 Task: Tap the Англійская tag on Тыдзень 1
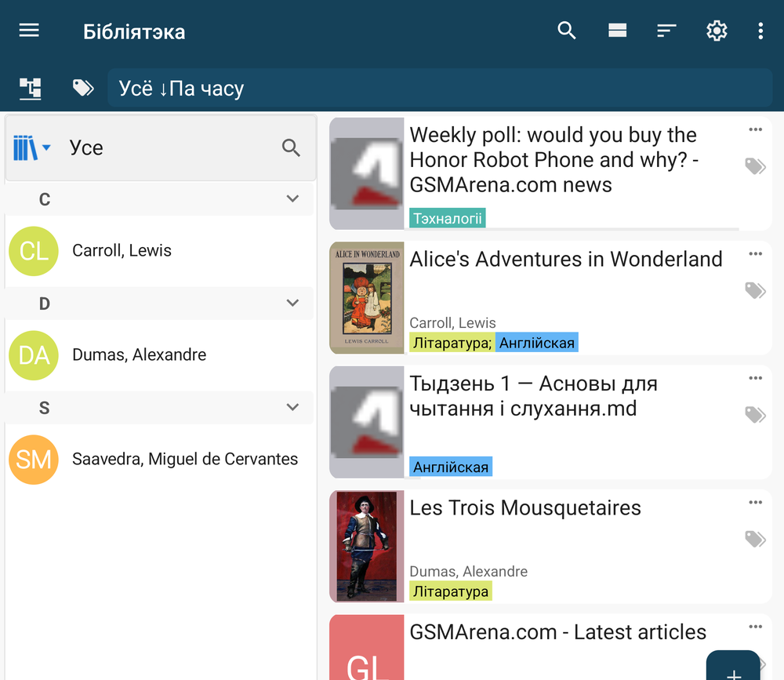pos(451,467)
